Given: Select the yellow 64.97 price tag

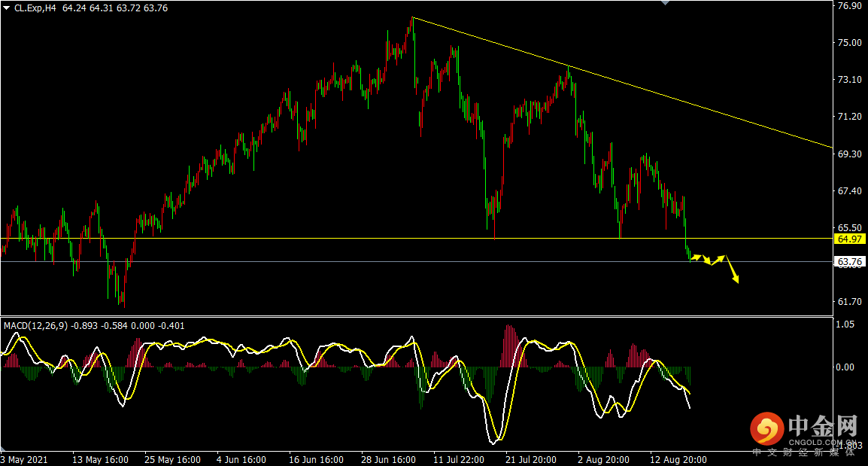Looking at the screenshot, I should pyautogui.click(x=850, y=239).
